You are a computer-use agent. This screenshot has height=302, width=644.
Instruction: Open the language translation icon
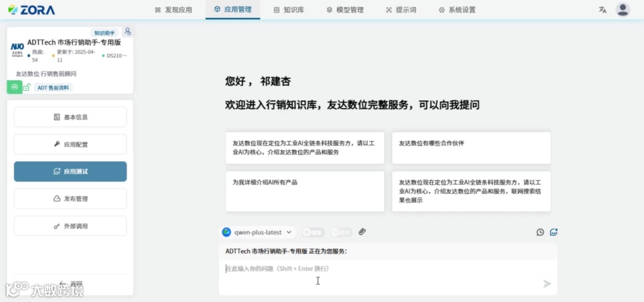click(x=602, y=10)
